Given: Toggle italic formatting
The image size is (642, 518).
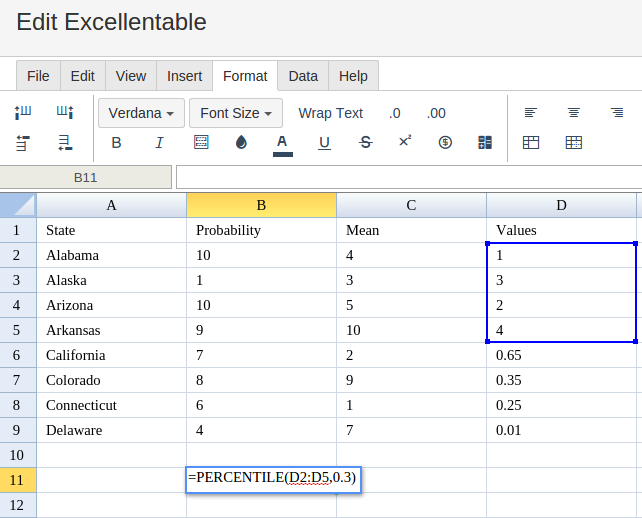Looking at the screenshot, I should [x=159, y=143].
